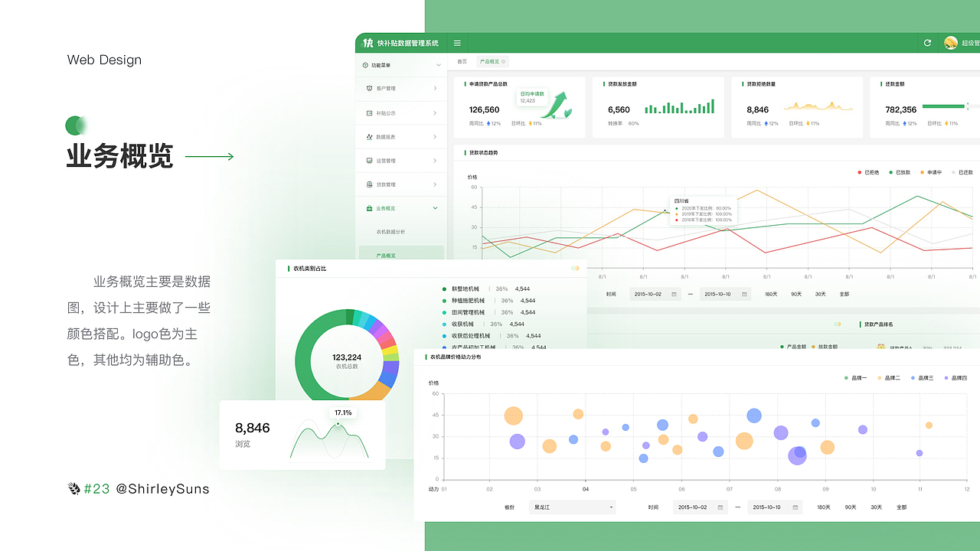This screenshot has width=980, height=551.
Task: Toggle 已放款 legend series
Action: [900, 172]
